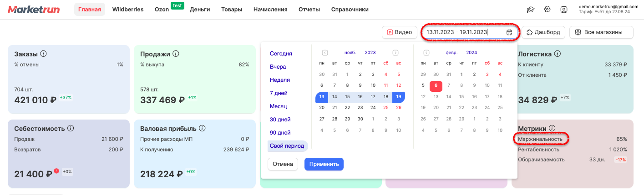Viewport: 644px width, 195px height.
Task: Click the К получению row label
Action: 157,149
